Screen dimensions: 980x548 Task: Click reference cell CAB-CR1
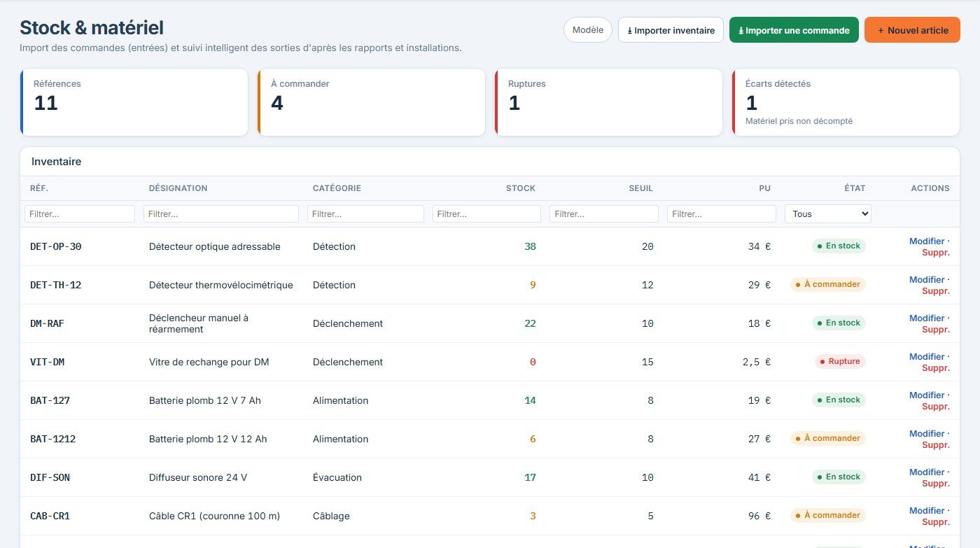click(x=50, y=517)
